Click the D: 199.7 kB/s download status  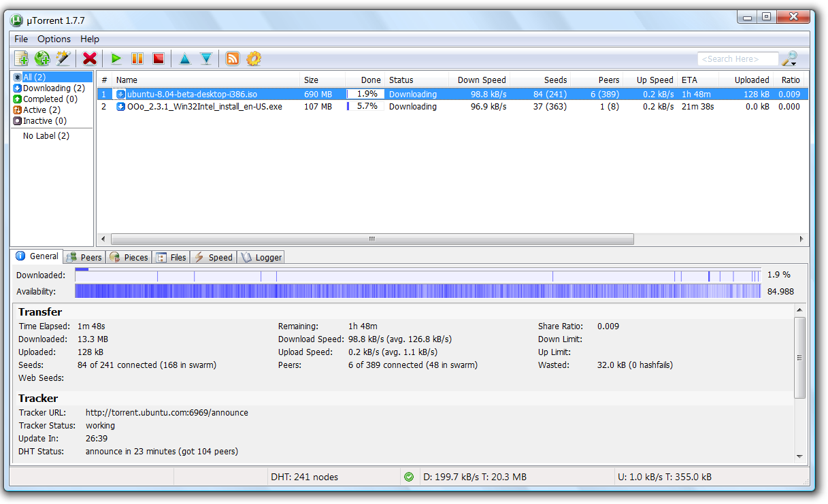pyautogui.click(x=475, y=477)
